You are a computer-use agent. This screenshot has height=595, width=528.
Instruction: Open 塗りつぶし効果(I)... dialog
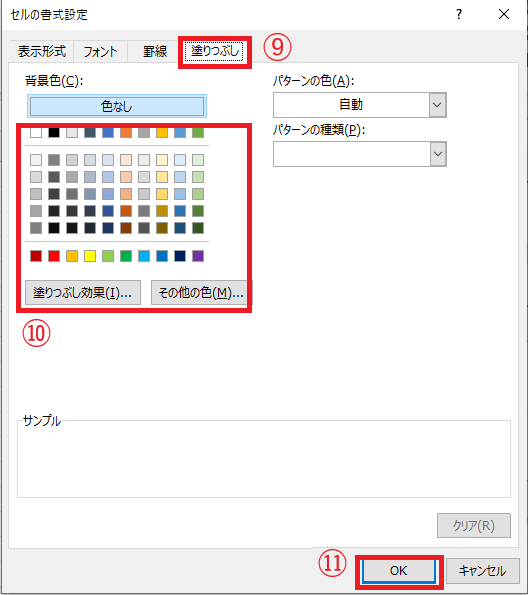(83, 293)
